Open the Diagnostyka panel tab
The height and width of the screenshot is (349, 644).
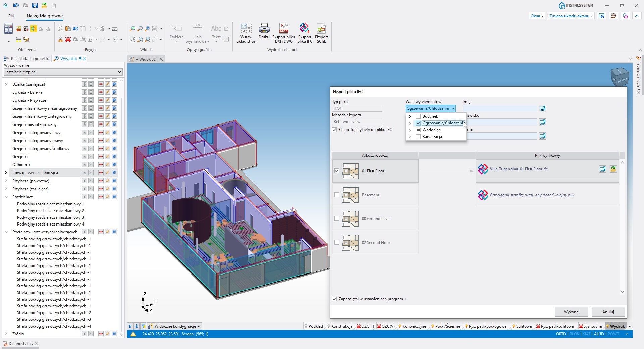pos(19,344)
